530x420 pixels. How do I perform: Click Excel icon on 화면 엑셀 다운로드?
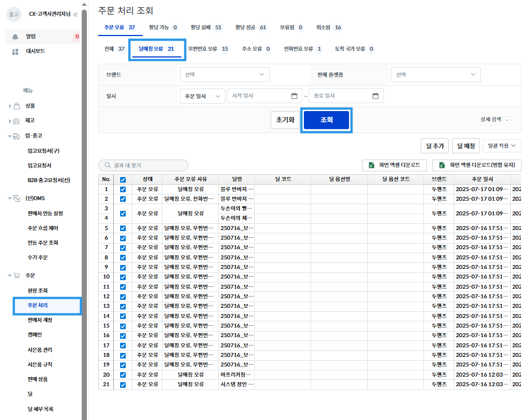click(372, 165)
